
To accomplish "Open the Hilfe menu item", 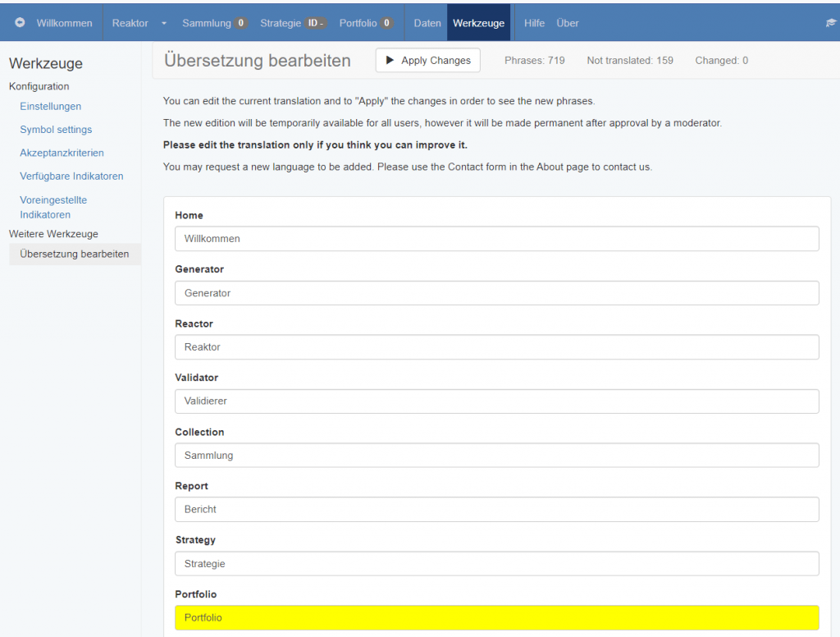I will [534, 23].
